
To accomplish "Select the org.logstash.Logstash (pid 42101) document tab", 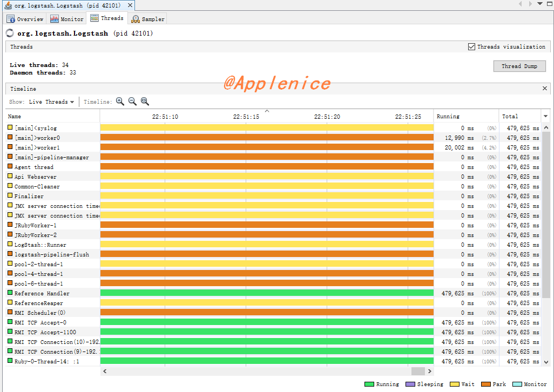I will point(68,5).
